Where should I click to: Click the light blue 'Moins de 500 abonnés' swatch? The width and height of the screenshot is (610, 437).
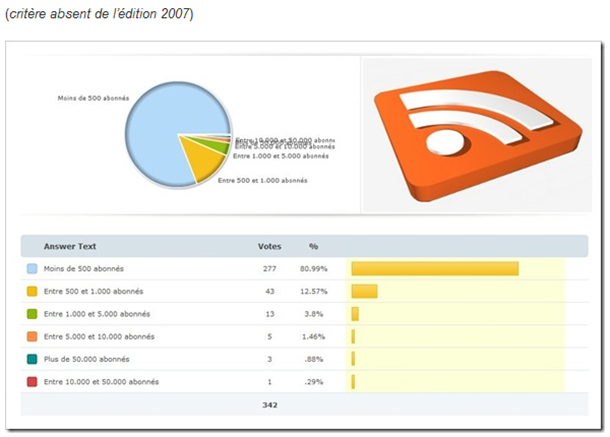32,269
